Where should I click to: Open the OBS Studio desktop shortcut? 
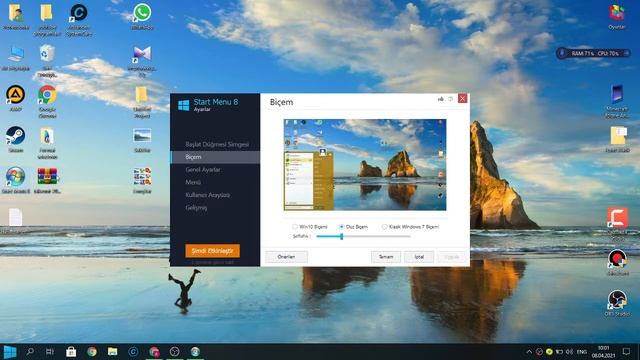(617, 303)
